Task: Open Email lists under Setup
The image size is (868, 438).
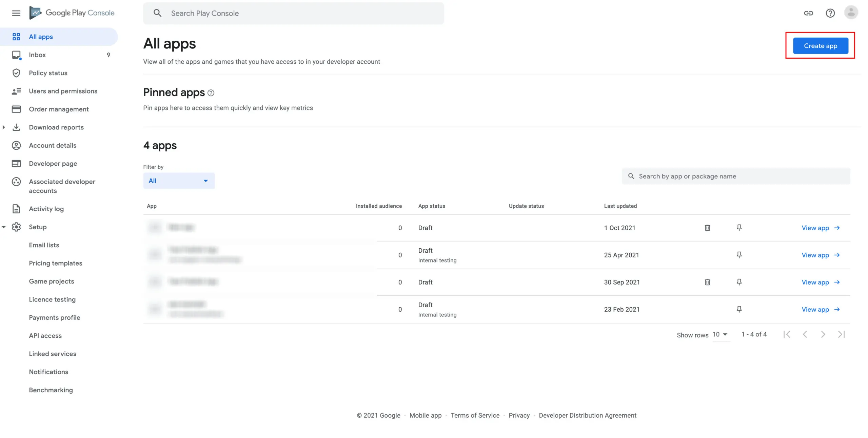Action: (44, 245)
